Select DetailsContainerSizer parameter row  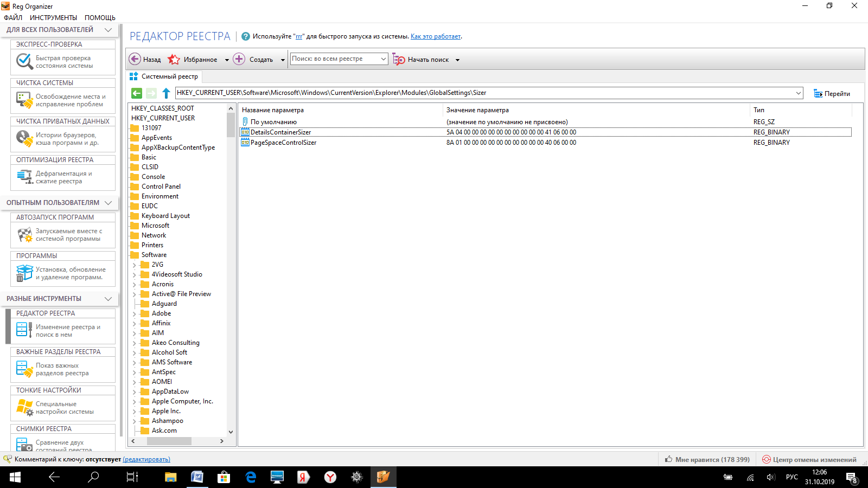pyautogui.click(x=546, y=132)
